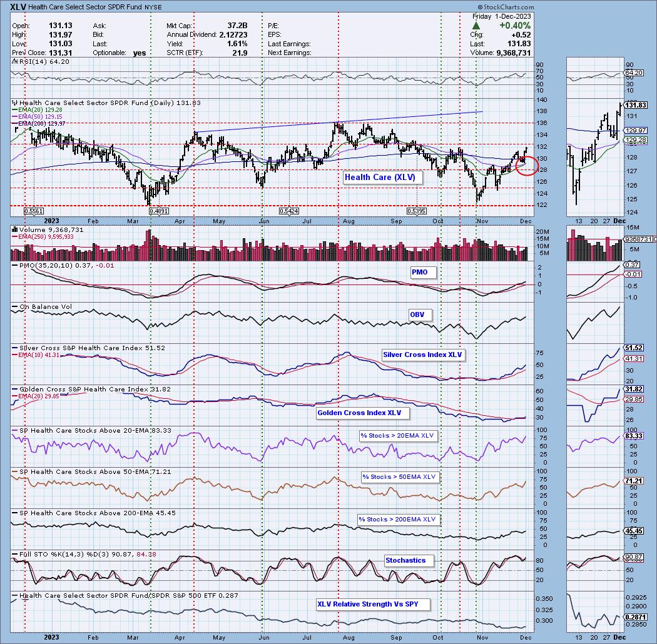Click the purple EMA(50) legend line
Image resolution: width=657 pixels, height=644 pixels.
pos(15,117)
